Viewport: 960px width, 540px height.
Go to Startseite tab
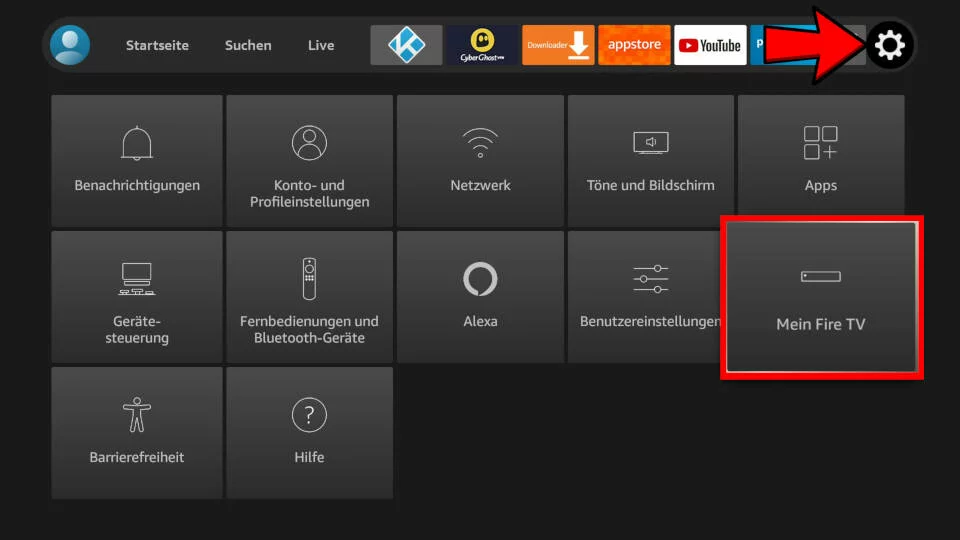pyautogui.click(x=157, y=45)
